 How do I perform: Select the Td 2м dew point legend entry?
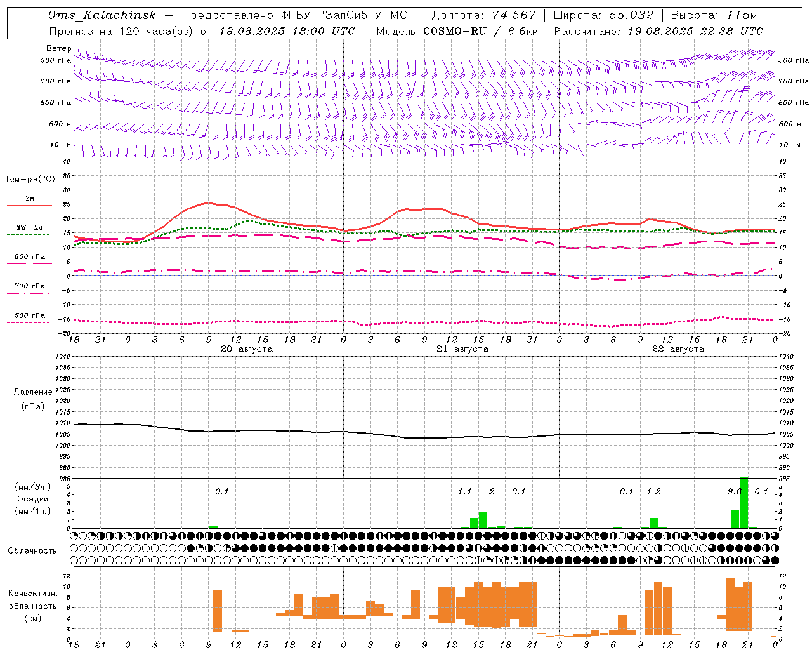30,227
